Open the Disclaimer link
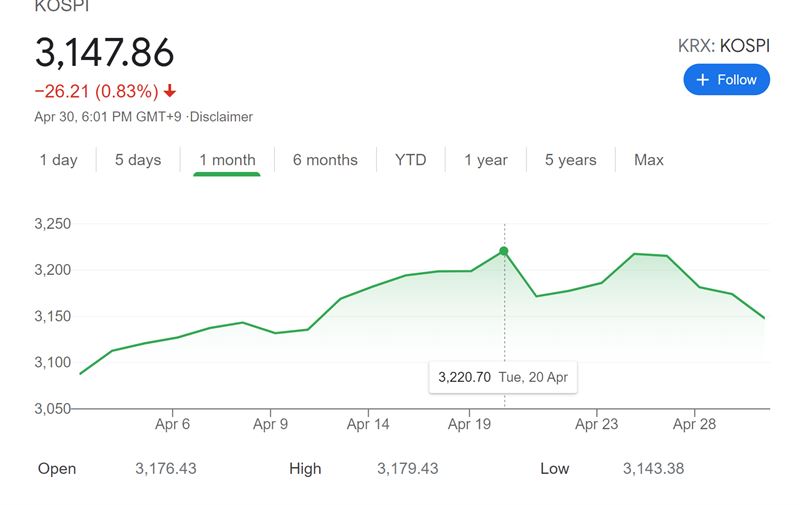The height and width of the screenshot is (505, 800). coord(222,117)
